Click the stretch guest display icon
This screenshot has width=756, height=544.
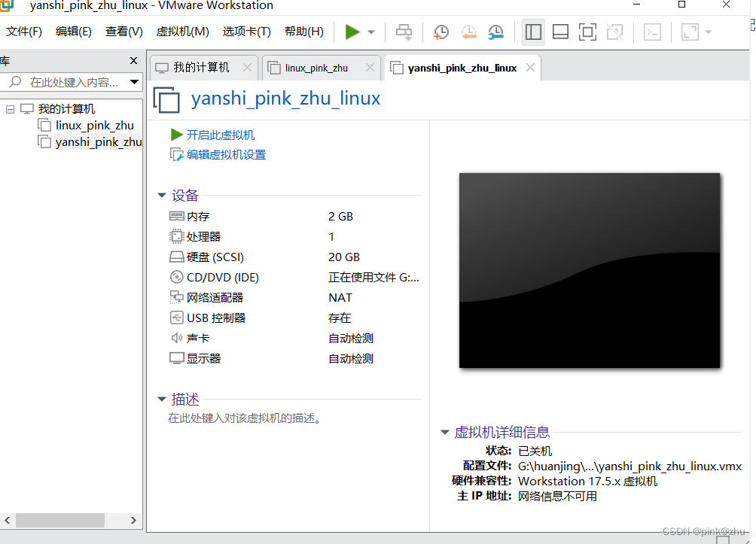point(690,32)
